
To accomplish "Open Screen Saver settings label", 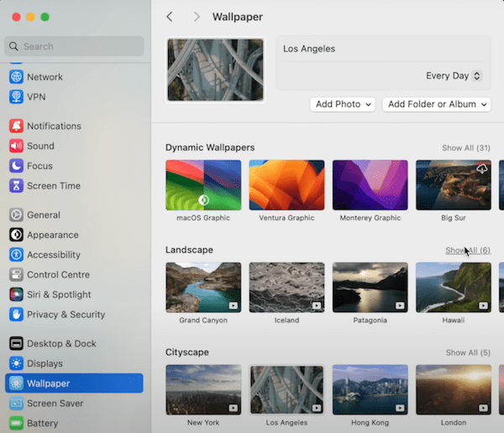I will (55, 404).
